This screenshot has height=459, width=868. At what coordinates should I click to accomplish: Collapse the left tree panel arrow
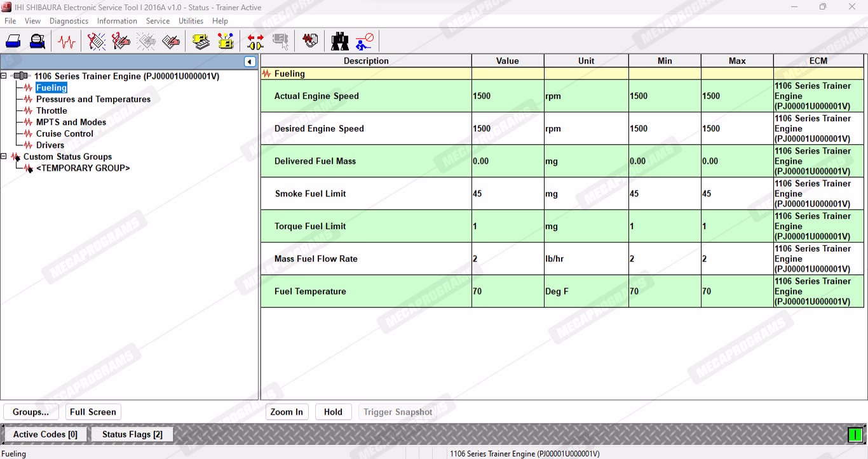pos(250,62)
